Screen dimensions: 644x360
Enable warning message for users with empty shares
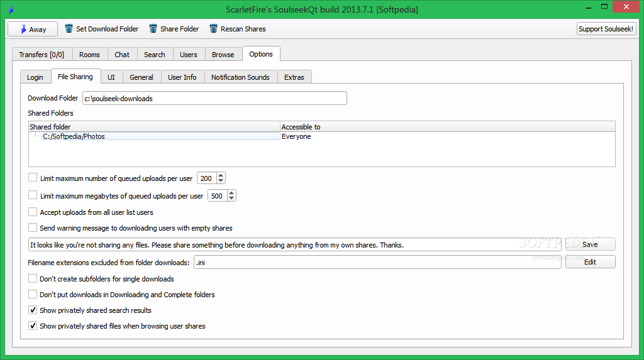(x=33, y=227)
